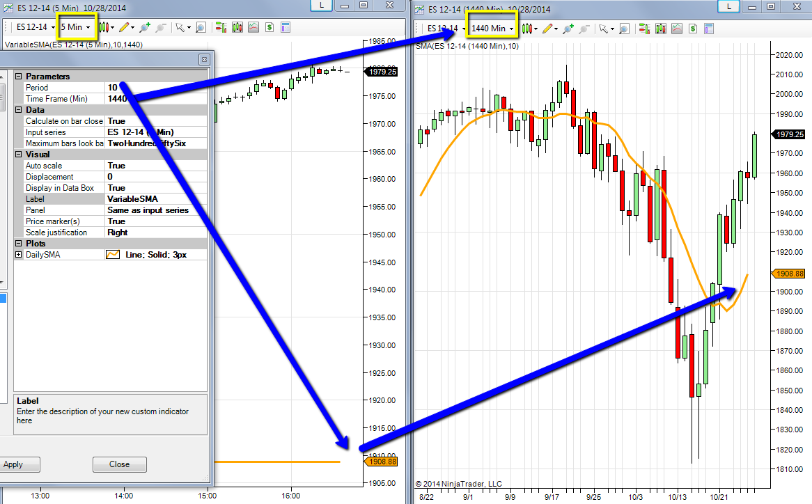812x504 pixels.
Task: Zoom out on the 1440 Min chart
Action: point(585,29)
